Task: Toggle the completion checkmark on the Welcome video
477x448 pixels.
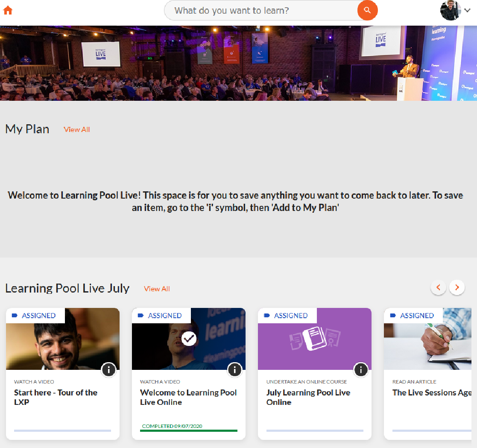Action: click(x=188, y=339)
